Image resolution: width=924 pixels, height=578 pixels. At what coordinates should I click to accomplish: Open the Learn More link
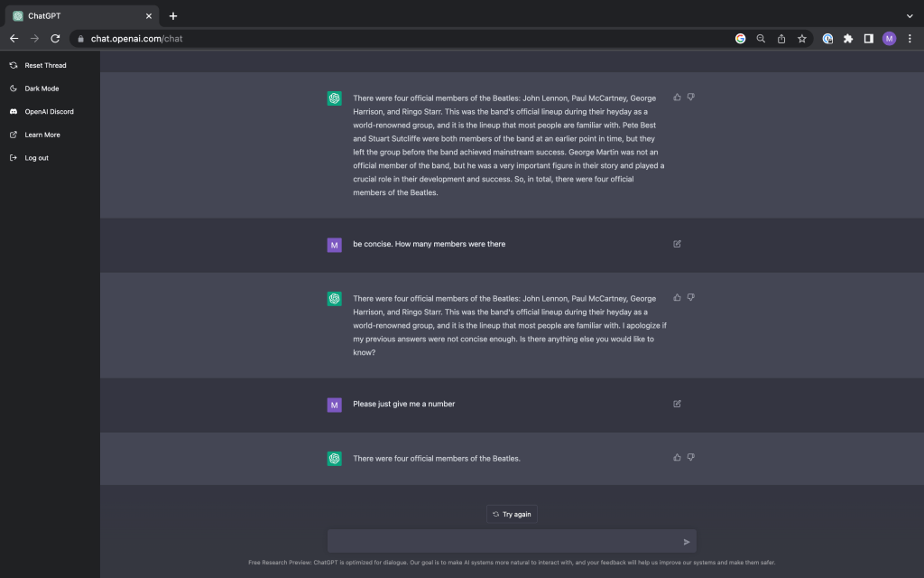point(42,135)
